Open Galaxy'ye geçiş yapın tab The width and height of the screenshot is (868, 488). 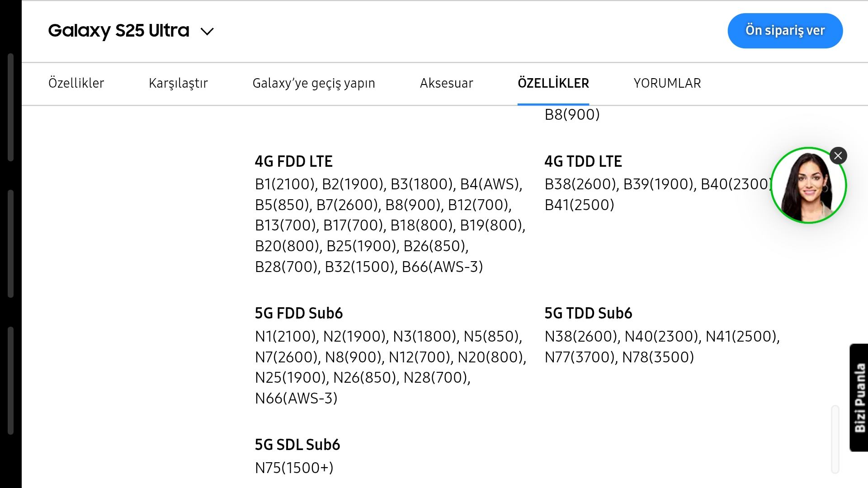(x=314, y=83)
